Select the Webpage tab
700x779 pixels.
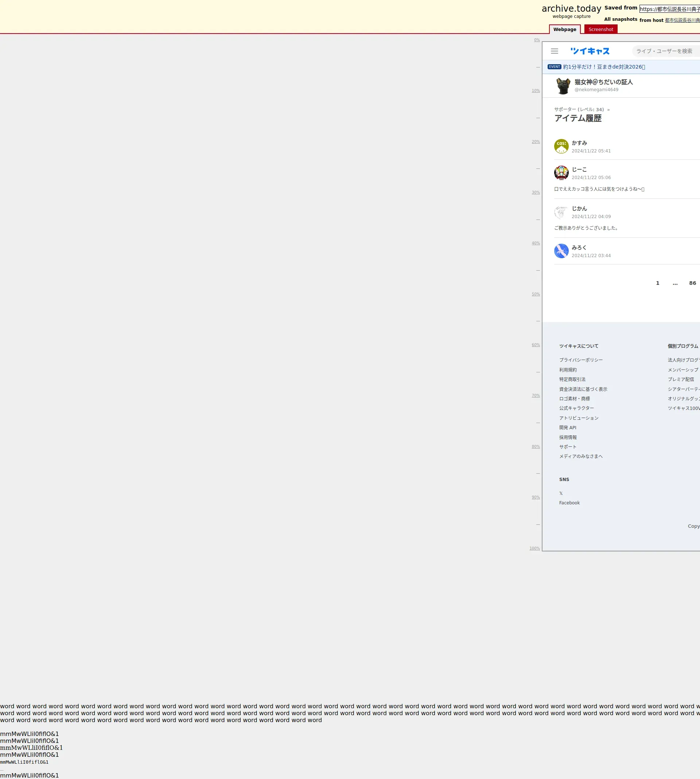click(x=564, y=29)
